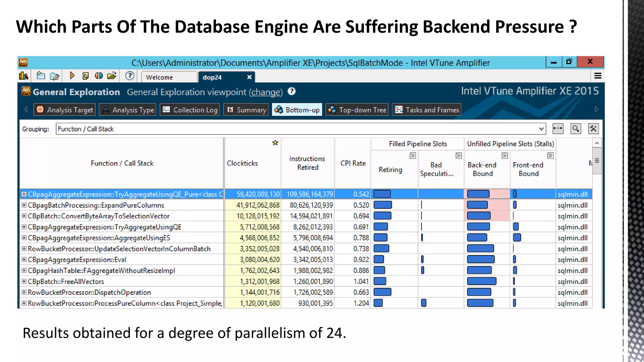
Task: Expand RowBucketProcessor::UpdateSelectionVectorInColumnBatch row
Action: [x=24, y=249]
